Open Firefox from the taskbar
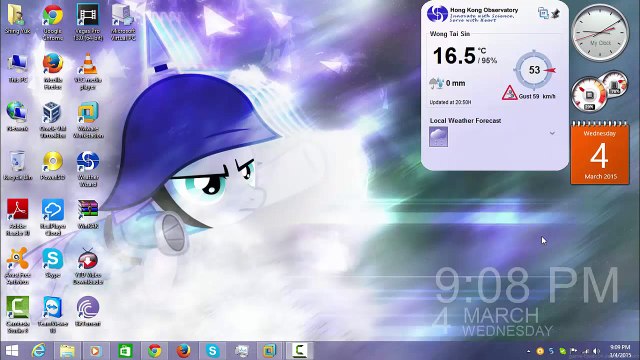 tap(183, 351)
